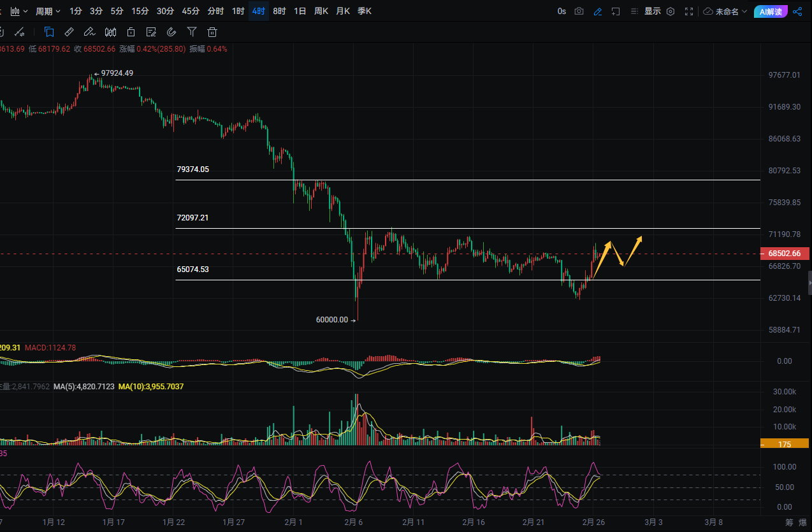812x532 pixels.
Task: Enter fullscreen with the expand icon
Action: click(688, 11)
